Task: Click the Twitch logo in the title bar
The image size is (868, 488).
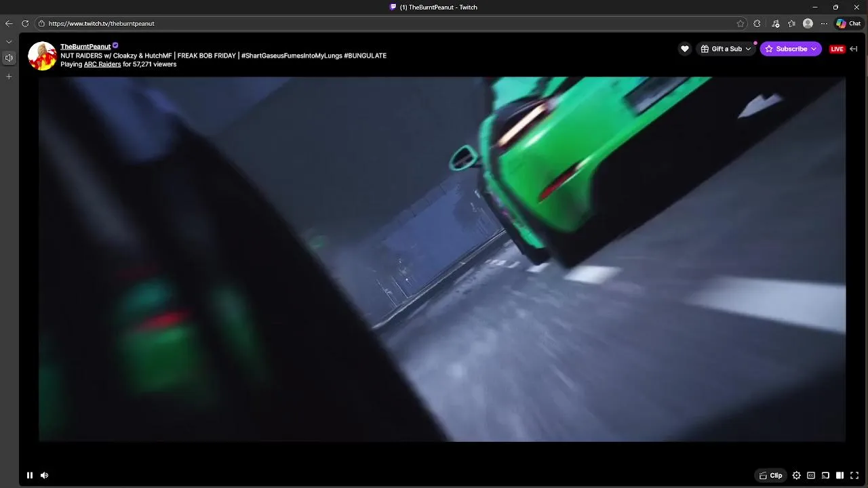Action: [x=393, y=7]
